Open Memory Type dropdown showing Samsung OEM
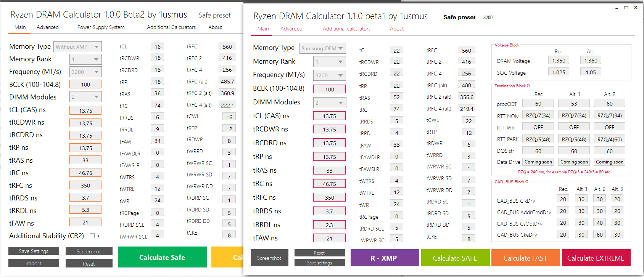Viewport: 644px width, 277px height. [322, 48]
